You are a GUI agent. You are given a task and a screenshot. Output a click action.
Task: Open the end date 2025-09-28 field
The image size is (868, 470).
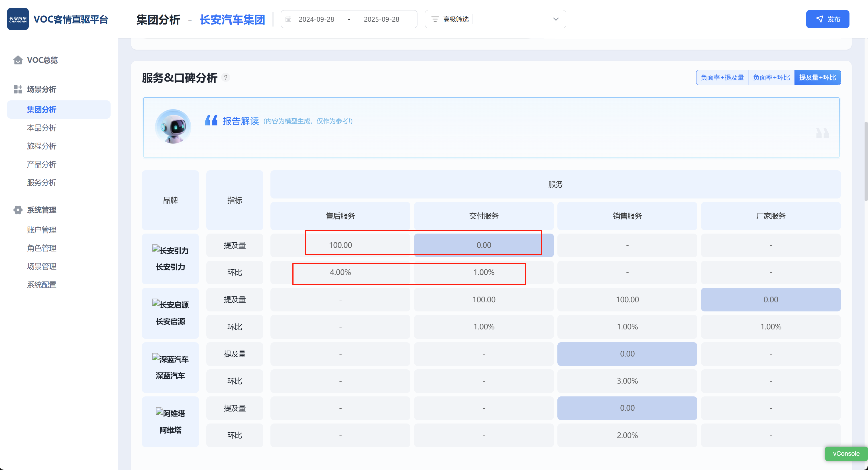382,19
